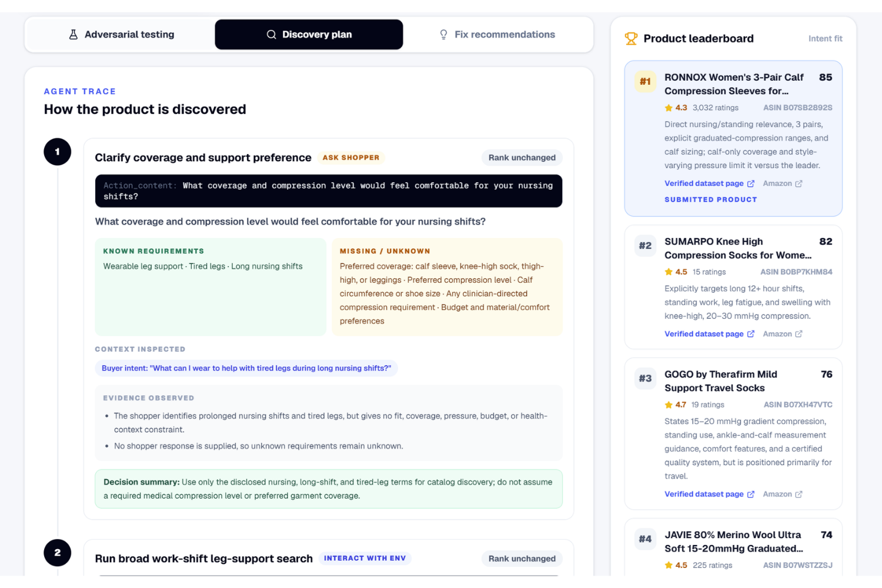Switch to the Adversarial testing tab
882x588 pixels.
click(121, 35)
